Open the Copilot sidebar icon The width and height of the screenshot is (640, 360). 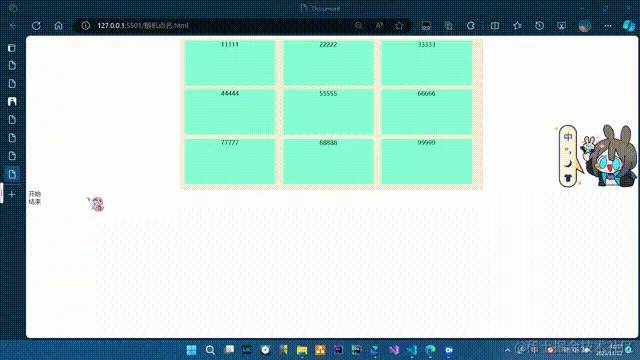click(x=629, y=26)
